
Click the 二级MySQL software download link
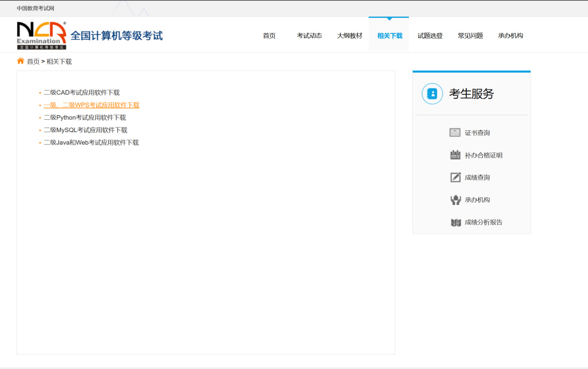click(x=85, y=130)
